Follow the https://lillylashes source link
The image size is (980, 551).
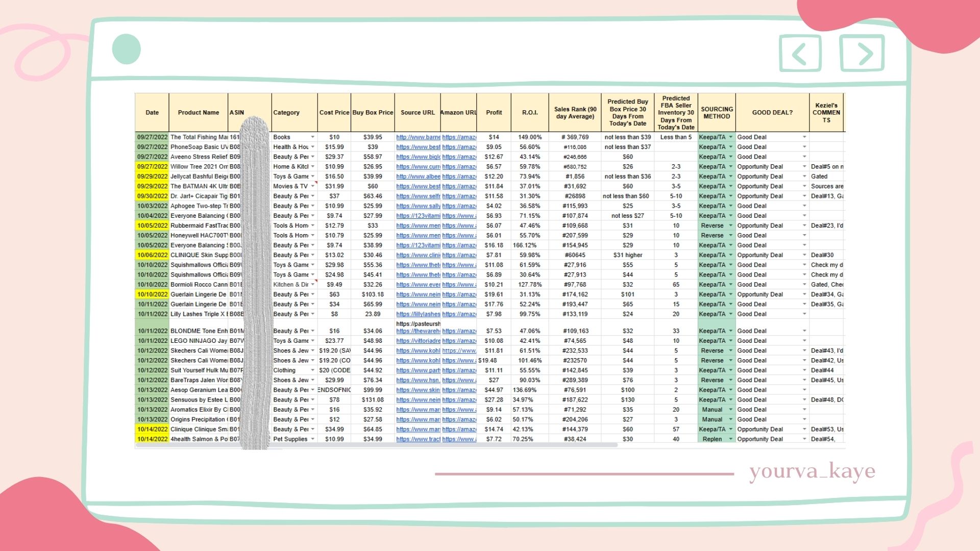pos(418,314)
